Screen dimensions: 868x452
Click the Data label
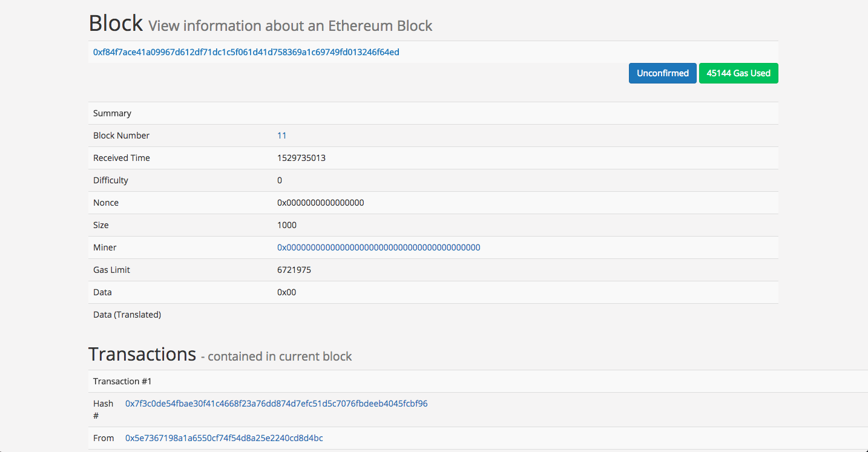[x=102, y=292]
